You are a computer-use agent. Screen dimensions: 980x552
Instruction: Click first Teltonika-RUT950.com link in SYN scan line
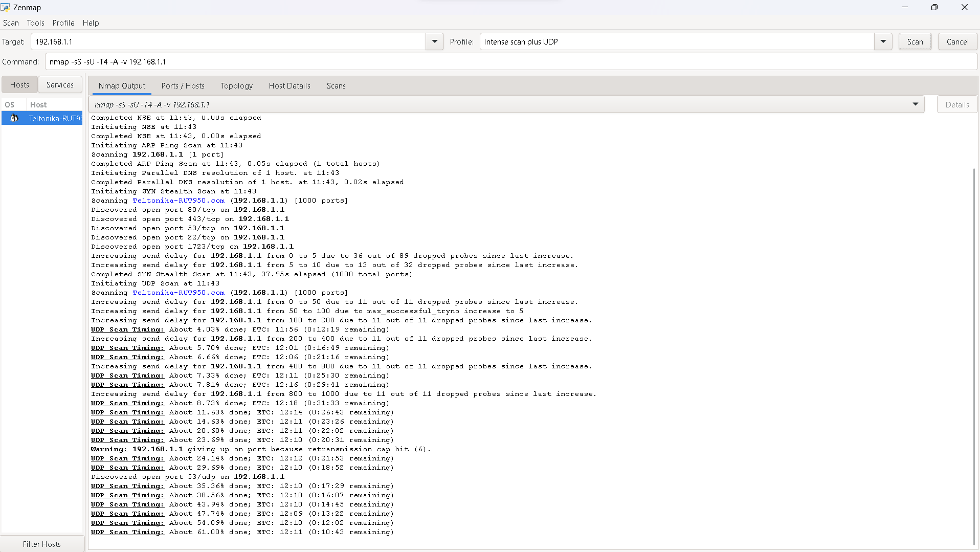click(179, 201)
